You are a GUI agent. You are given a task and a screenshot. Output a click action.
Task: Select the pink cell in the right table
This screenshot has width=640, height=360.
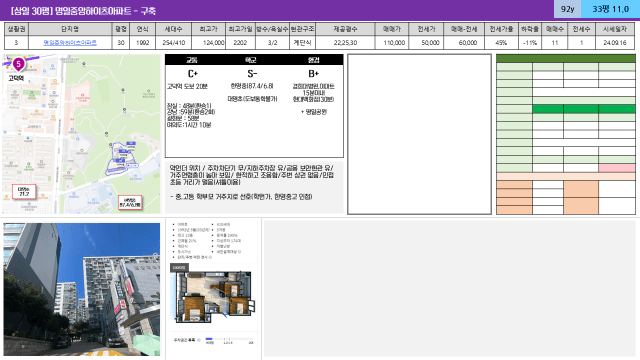[617, 168]
